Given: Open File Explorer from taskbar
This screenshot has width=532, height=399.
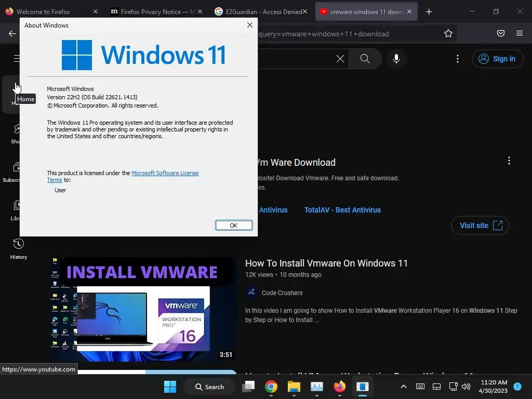Looking at the screenshot, I should pos(294,387).
